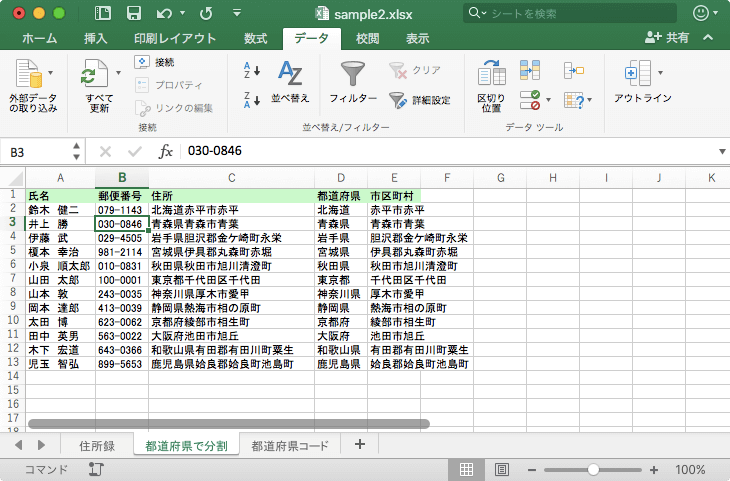Click the すべて更新 refresh icon
The height and width of the screenshot is (481, 730).
point(95,74)
